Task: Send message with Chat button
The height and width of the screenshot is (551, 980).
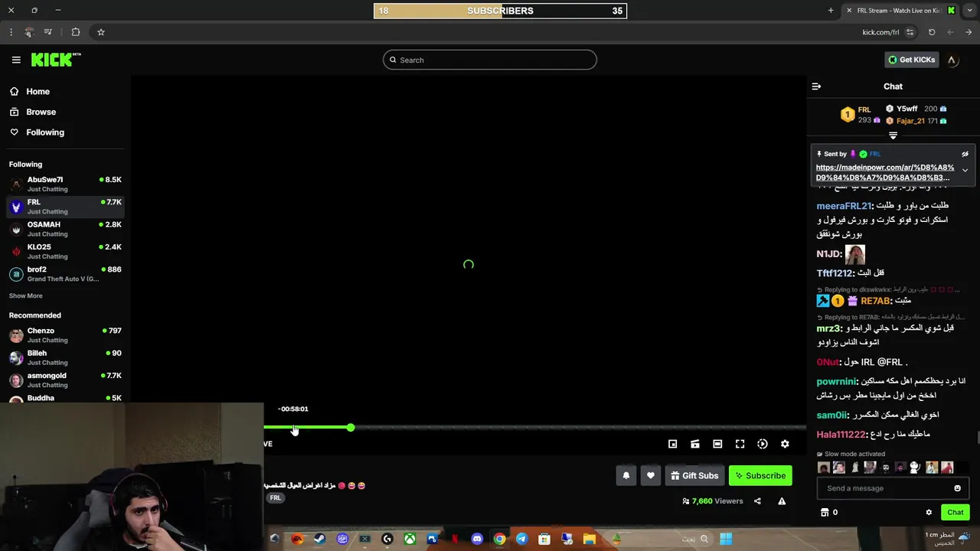Action: (955, 512)
